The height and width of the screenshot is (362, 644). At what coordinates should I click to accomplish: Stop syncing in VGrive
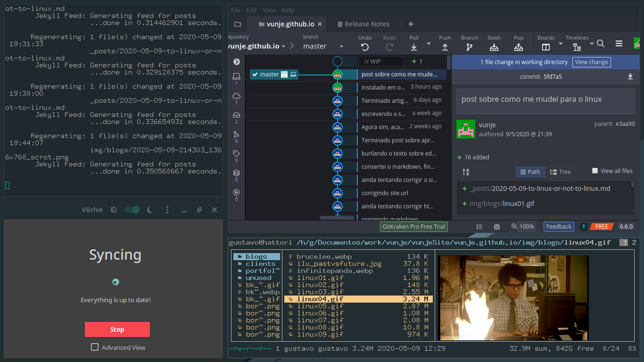[117, 329]
